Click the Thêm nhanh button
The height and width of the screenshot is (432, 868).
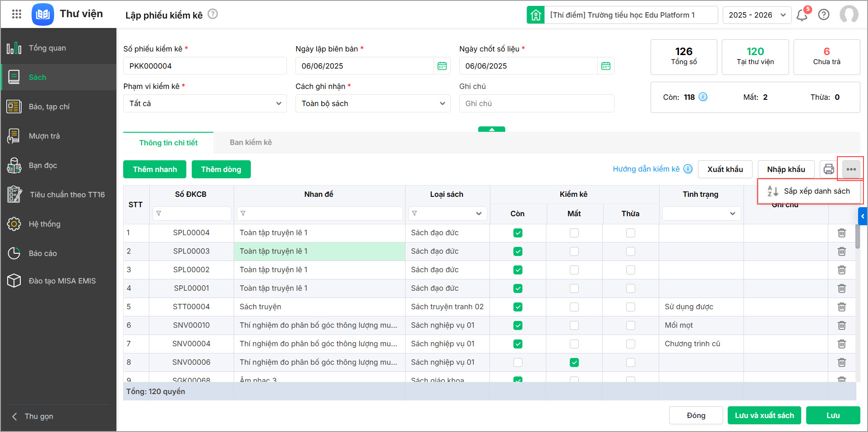(155, 169)
